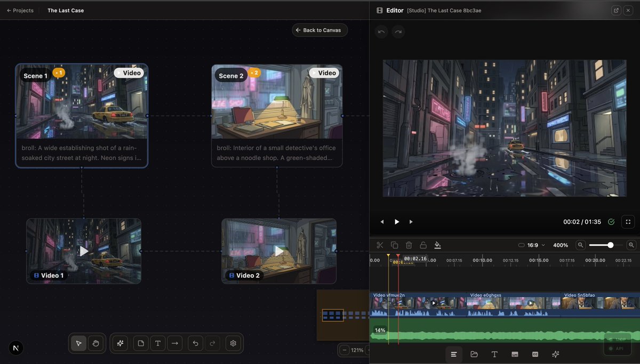Play the Video 1 node preview
Screen dimensions: 640x364
coord(84,250)
